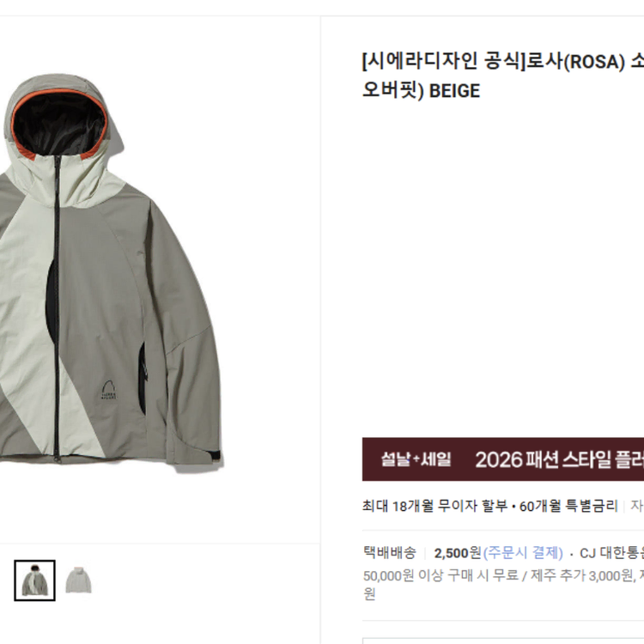
Task: Click the truncated 자 link beside 특별금리
Action: point(637,506)
